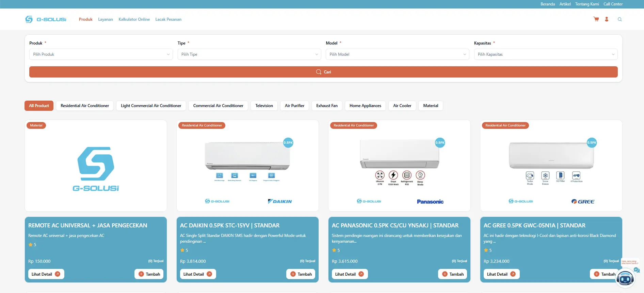Select the Air Cooler filter tab
644x293 pixels.
(402, 106)
